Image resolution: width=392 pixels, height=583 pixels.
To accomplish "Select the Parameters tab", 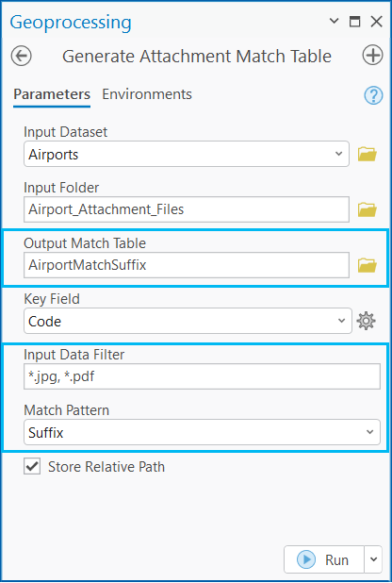I will tap(52, 94).
